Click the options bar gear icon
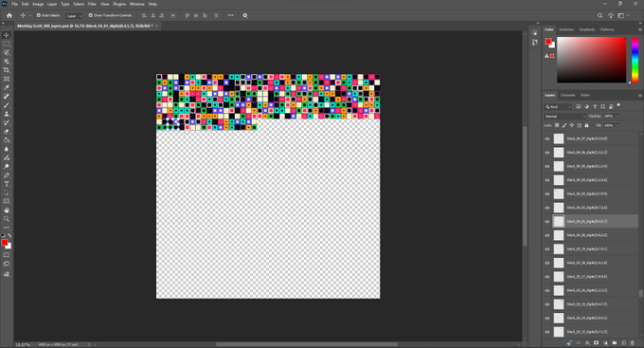 pyautogui.click(x=245, y=15)
